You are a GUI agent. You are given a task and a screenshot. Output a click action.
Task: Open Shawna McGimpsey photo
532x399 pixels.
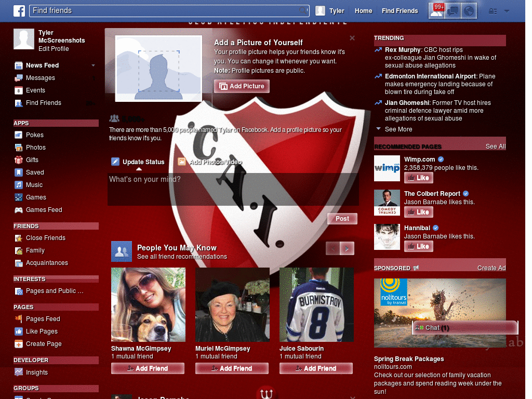148,304
